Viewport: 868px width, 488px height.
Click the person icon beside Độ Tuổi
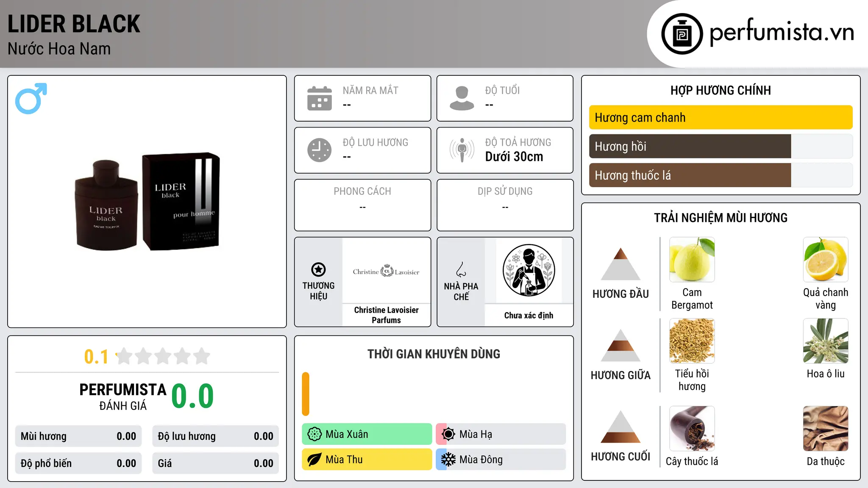pyautogui.click(x=462, y=98)
